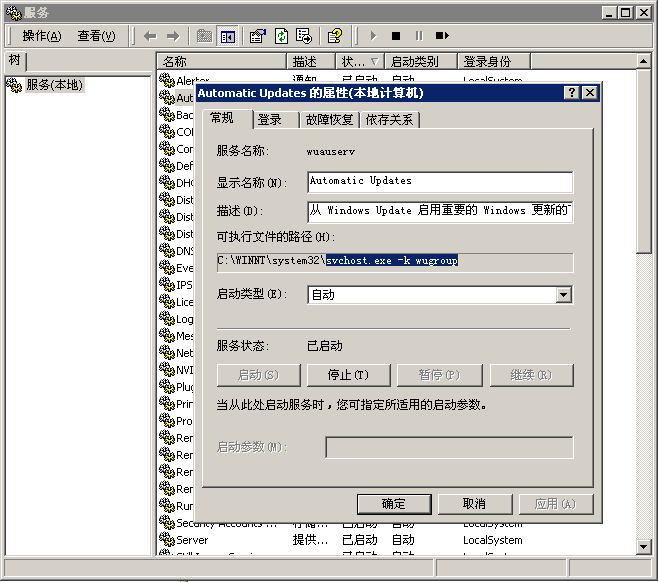Click the Forward arrow in toolbar
This screenshot has width=659, height=582.
[173, 36]
